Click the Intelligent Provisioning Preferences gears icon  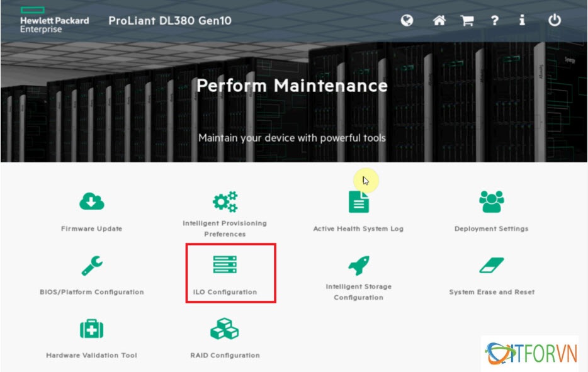tap(225, 201)
